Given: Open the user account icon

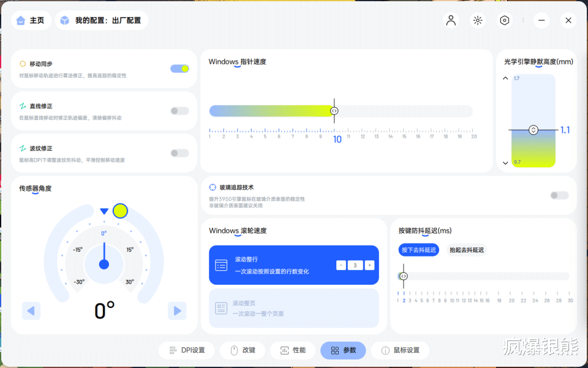Looking at the screenshot, I should [x=451, y=20].
